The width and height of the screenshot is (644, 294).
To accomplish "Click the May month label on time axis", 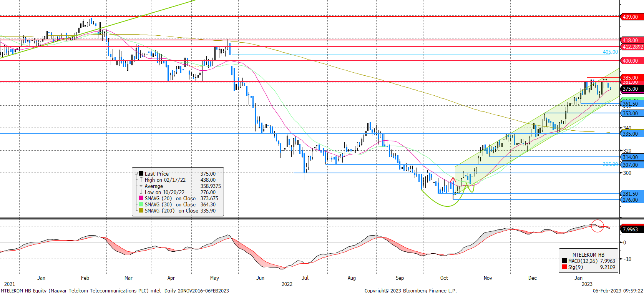I will [x=214, y=278].
